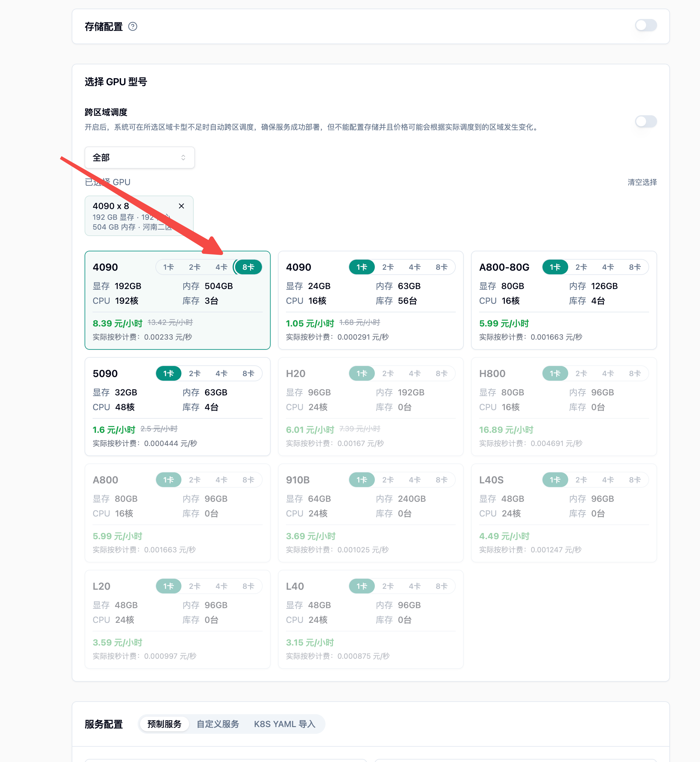Select 1卡 on the first 4090 card
This screenshot has width=700, height=762.
[169, 267]
